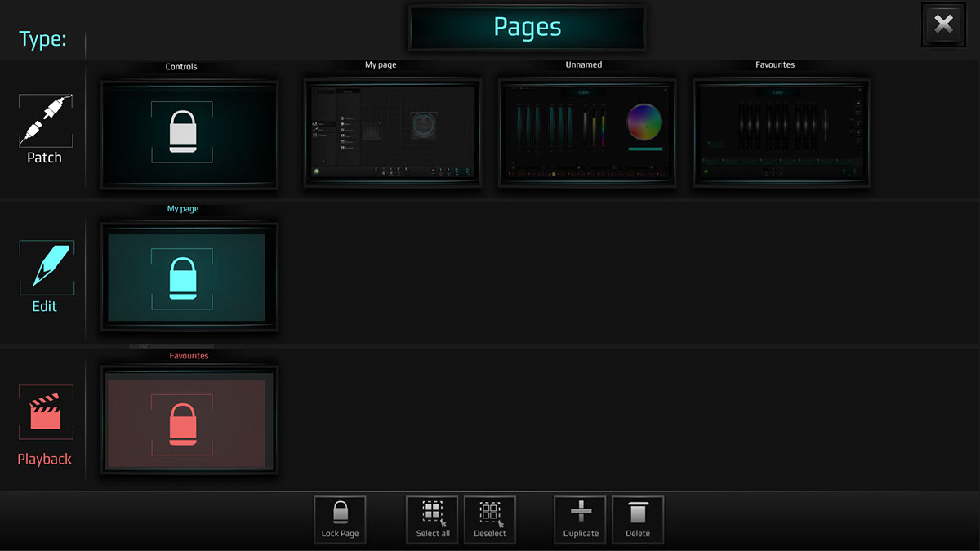This screenshot has width=980, height=551.
Task: Click the Controls page name label
Action: 181,67
